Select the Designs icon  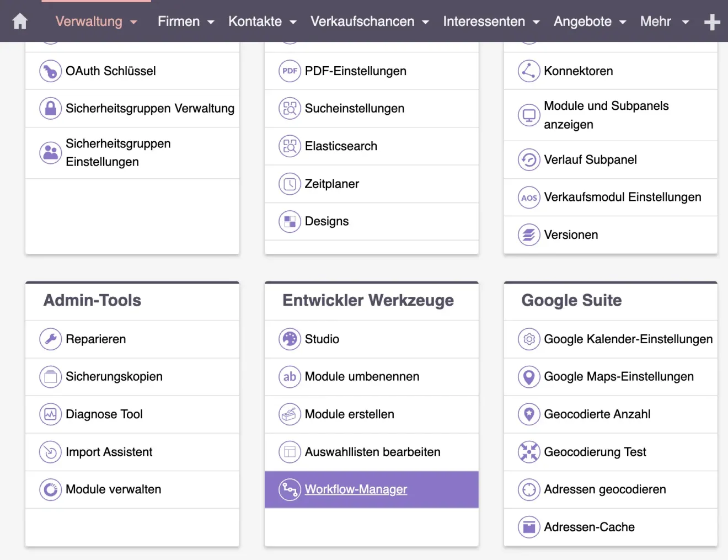coord(290,221)
